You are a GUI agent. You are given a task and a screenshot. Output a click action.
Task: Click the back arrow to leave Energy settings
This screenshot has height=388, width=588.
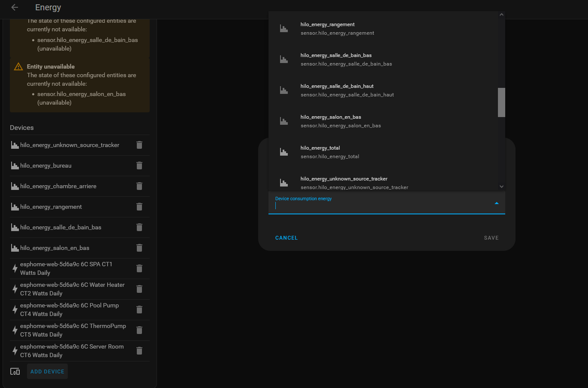click(14, 7)
